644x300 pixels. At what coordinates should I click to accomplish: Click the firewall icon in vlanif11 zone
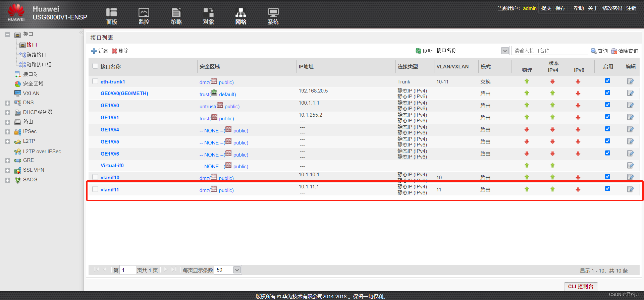[x=214, y=189]
